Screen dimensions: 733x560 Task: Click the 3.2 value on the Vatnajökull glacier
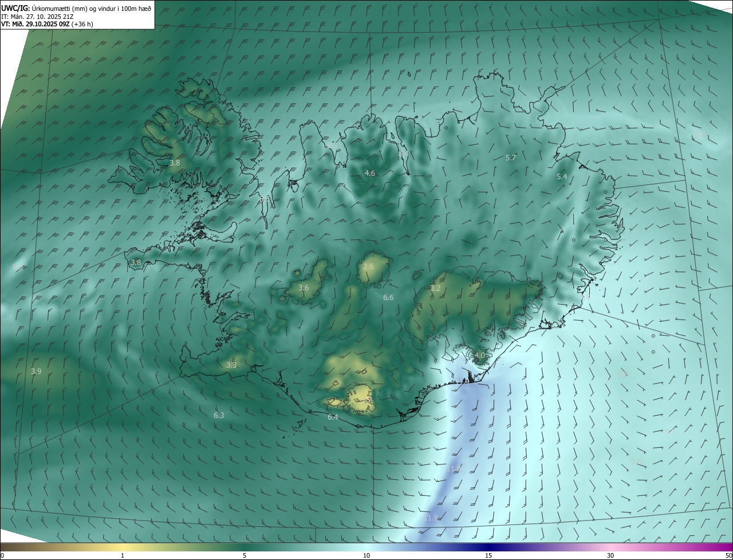pos(435,289)
